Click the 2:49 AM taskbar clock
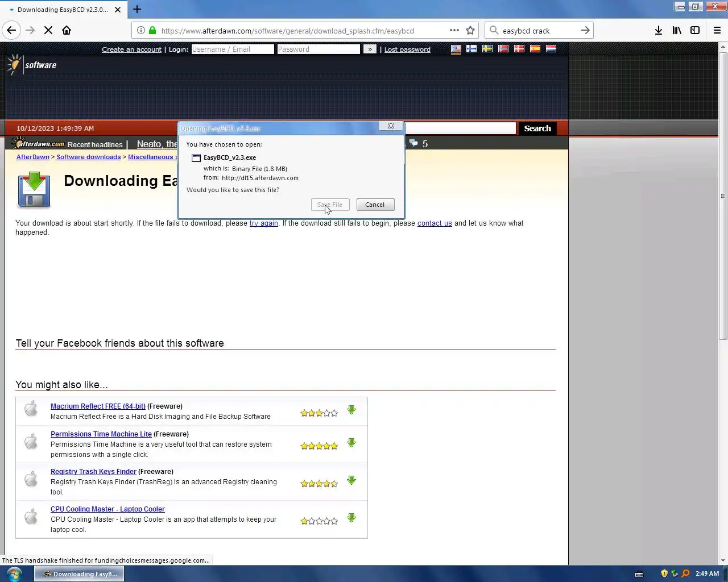 (x=707, y=573)
